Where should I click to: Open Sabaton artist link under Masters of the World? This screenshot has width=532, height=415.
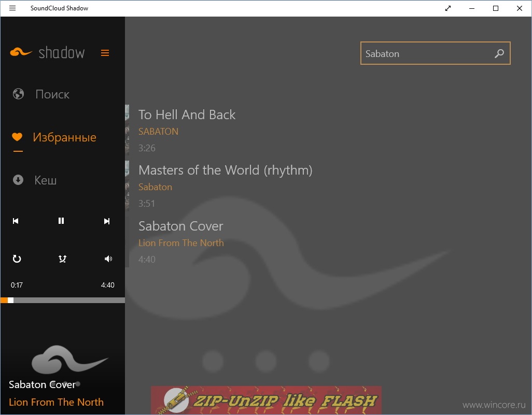[x=155, y=187]
